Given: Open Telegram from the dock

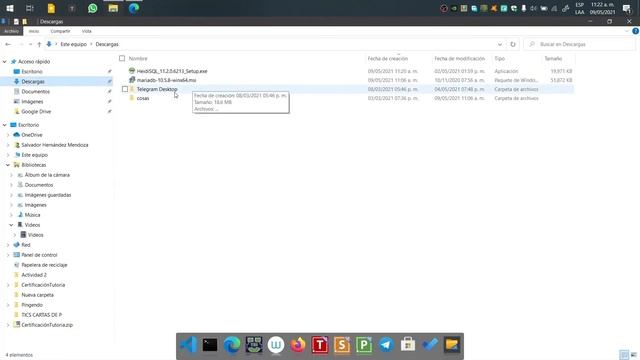Looking at the screenshot, I should point(386,345).
